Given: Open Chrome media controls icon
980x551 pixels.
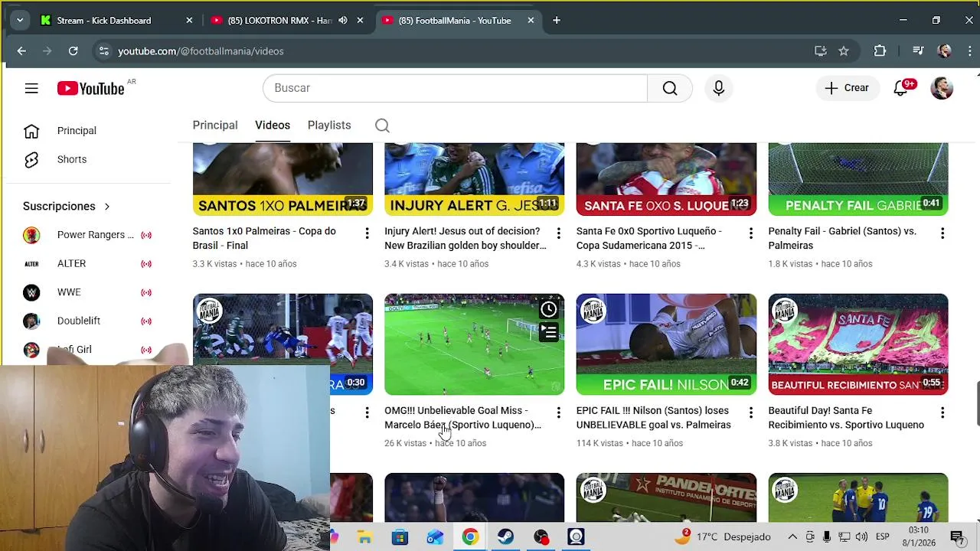Looking at the screenshot, I should pos(918,51).
